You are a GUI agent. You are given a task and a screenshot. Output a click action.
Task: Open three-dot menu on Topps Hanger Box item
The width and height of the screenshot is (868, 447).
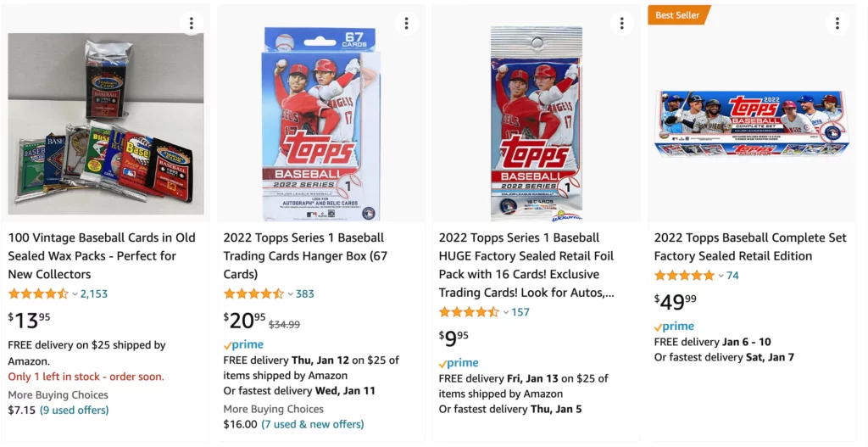pyautogui.click(x=407, y=23)
